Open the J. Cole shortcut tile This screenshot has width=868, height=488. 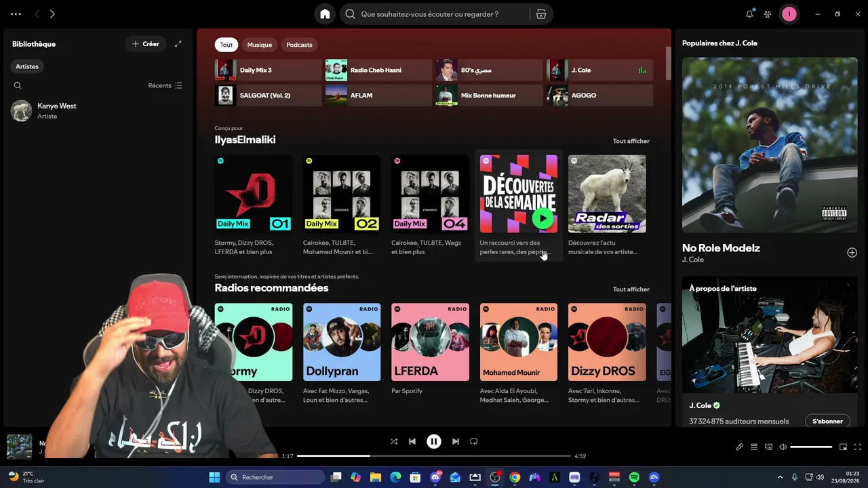[600, 70]
